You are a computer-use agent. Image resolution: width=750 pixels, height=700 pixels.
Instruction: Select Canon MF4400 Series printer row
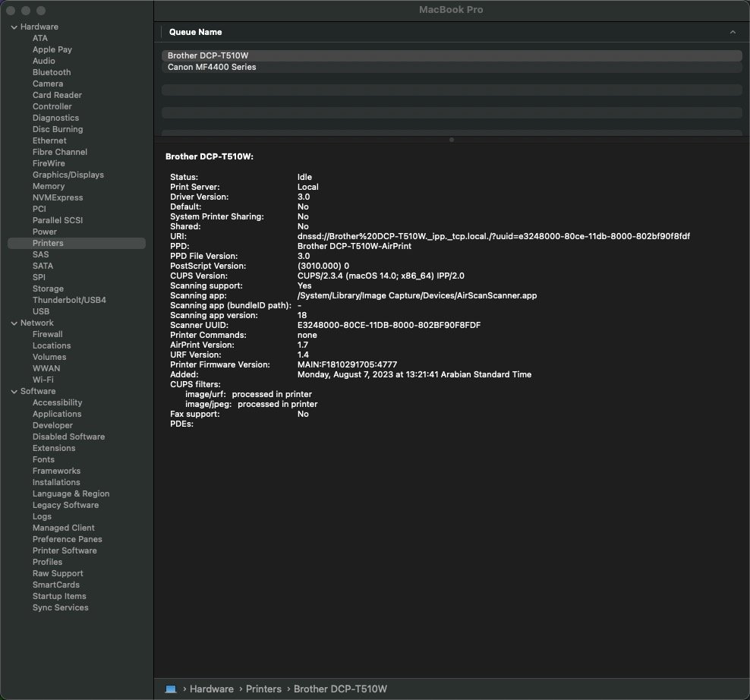coord(452,67)
